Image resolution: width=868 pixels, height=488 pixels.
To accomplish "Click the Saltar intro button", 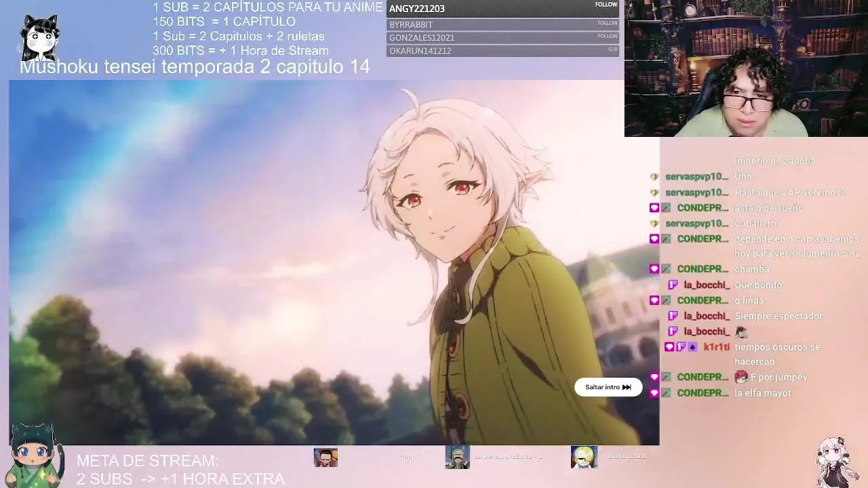I will [x=608, y=387].
